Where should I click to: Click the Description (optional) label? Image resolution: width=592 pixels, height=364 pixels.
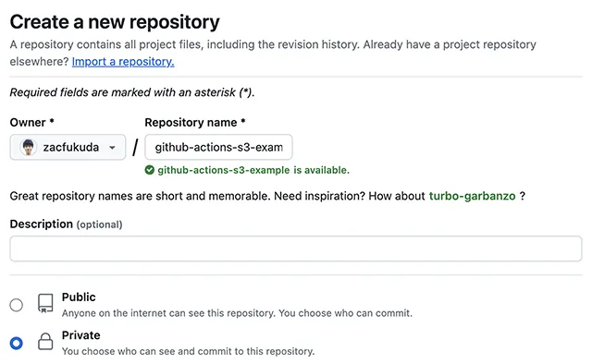pos(66,224)
